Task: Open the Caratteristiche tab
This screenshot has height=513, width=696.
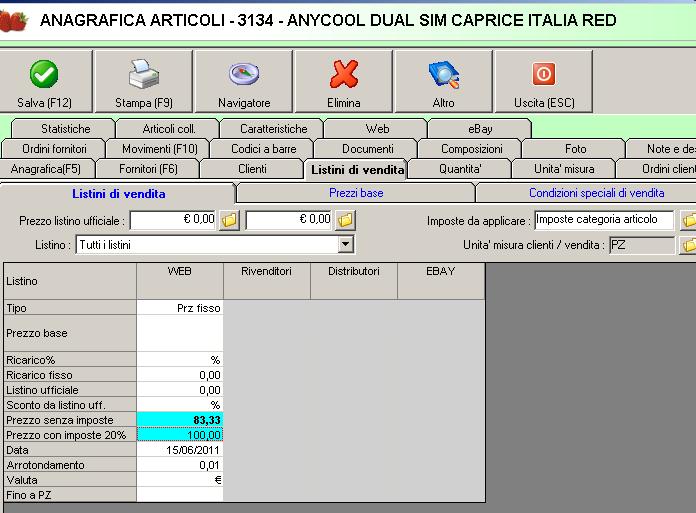Action: click(273, 129)
